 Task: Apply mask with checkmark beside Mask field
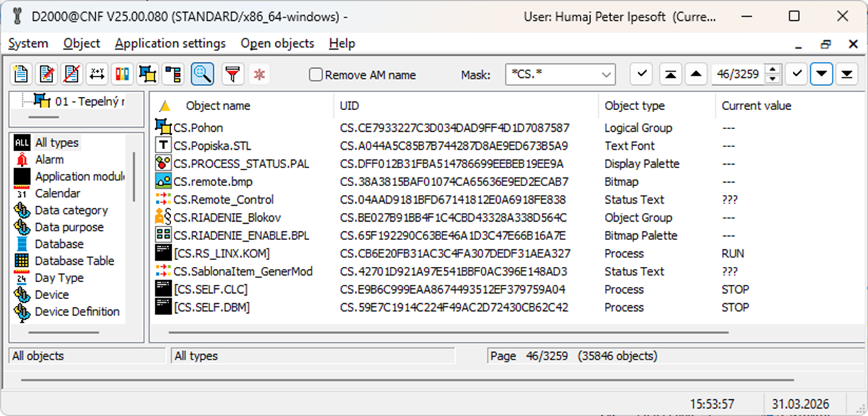pos(641,75)
